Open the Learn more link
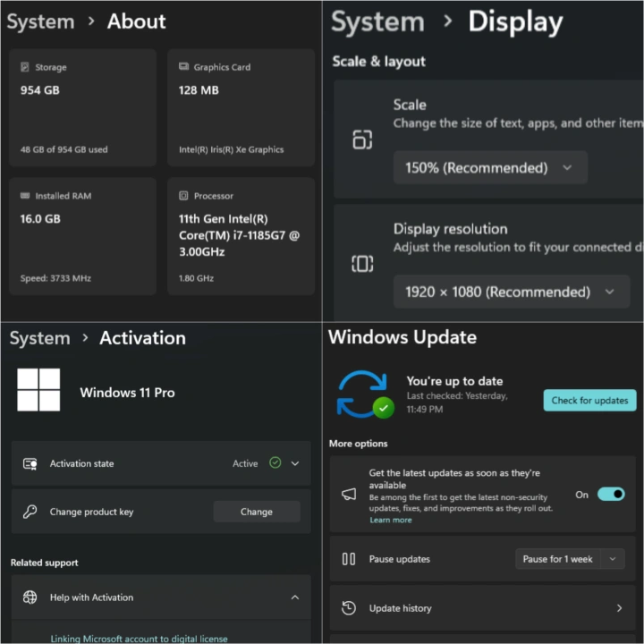 tap(391, 520)
